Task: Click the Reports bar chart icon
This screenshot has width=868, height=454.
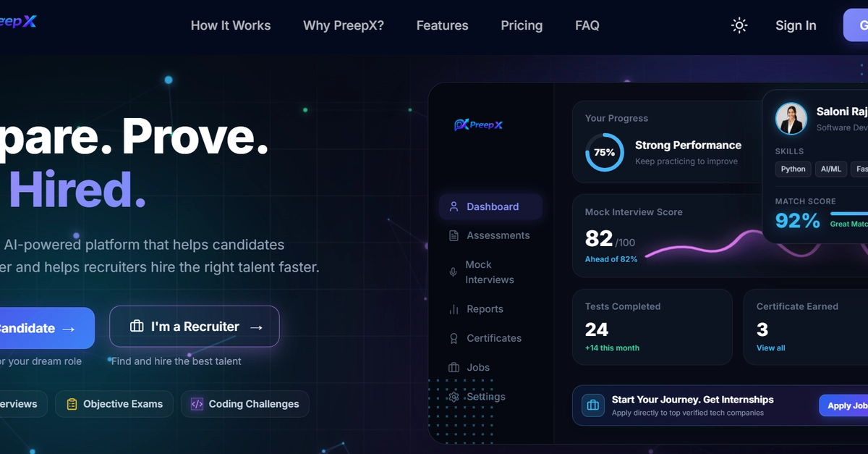Action: [x=454, y=309]
